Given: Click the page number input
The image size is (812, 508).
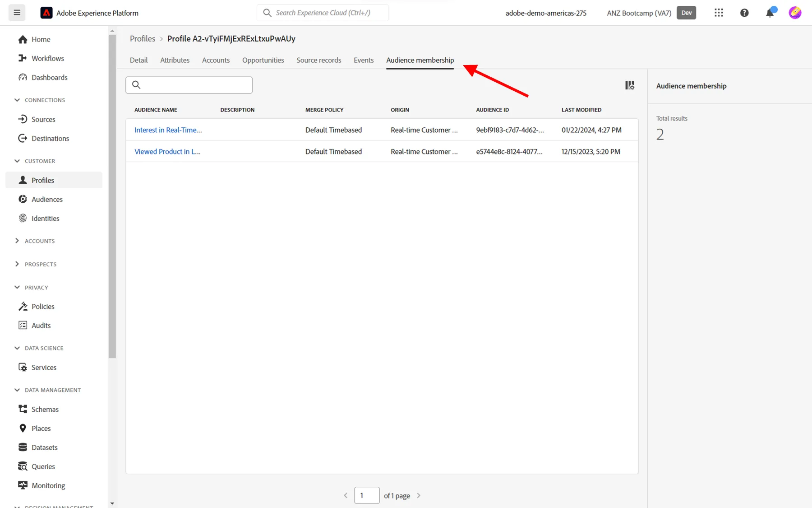Looking at the screenshot, I should click(x=367, y=495).
